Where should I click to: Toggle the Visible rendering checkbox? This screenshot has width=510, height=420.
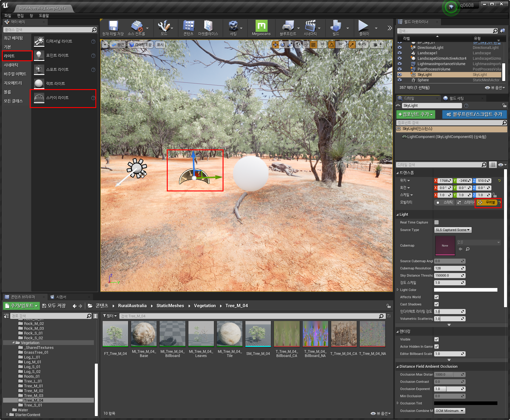[x=436, y=339]
